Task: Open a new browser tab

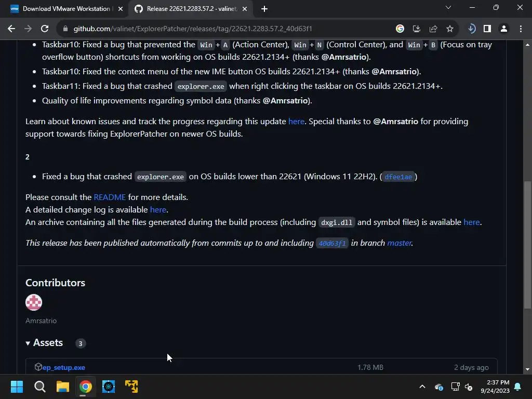Action: pos(264,9)
